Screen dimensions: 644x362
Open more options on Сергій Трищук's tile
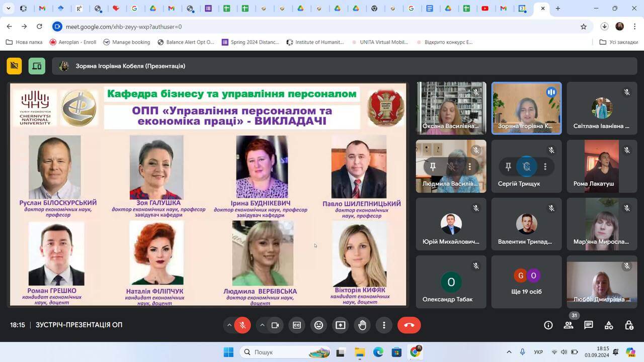pos(545,166)
